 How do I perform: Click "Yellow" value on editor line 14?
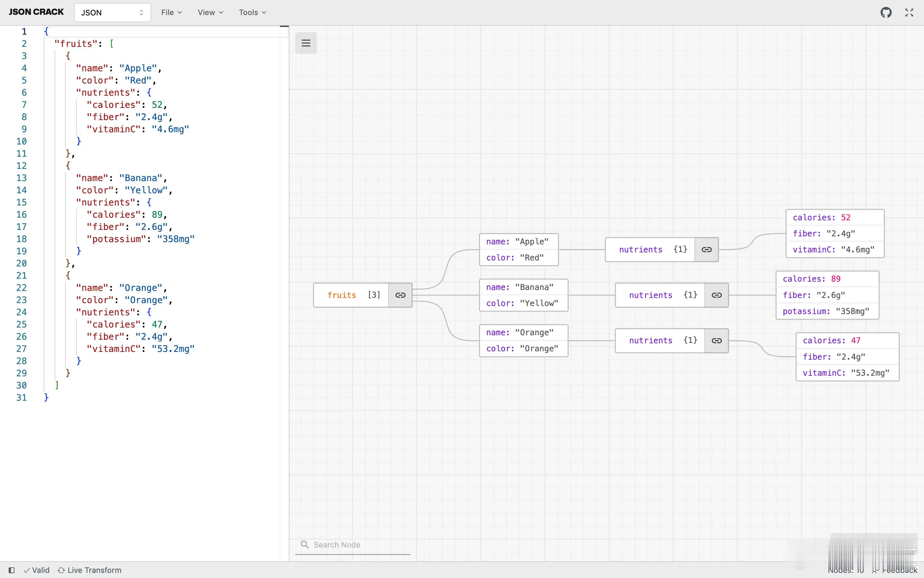tap(146, 190)
